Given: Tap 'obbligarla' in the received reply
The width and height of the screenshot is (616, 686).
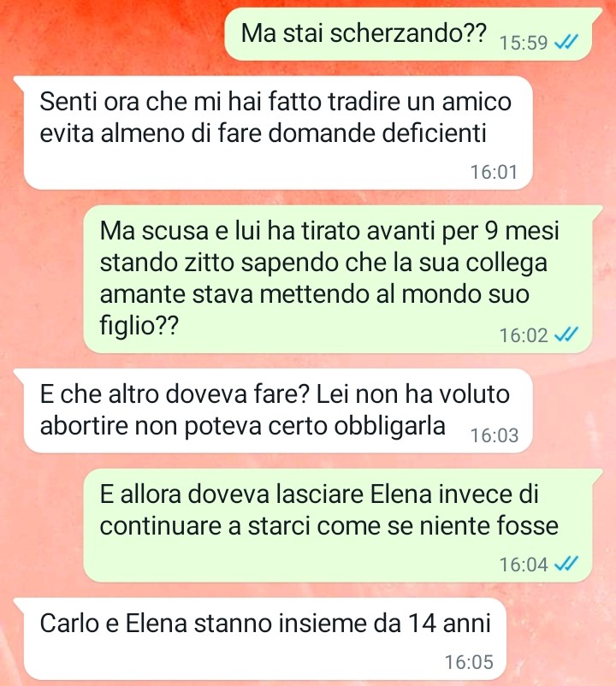Looking at the screenshot, I should click(390, 426).
